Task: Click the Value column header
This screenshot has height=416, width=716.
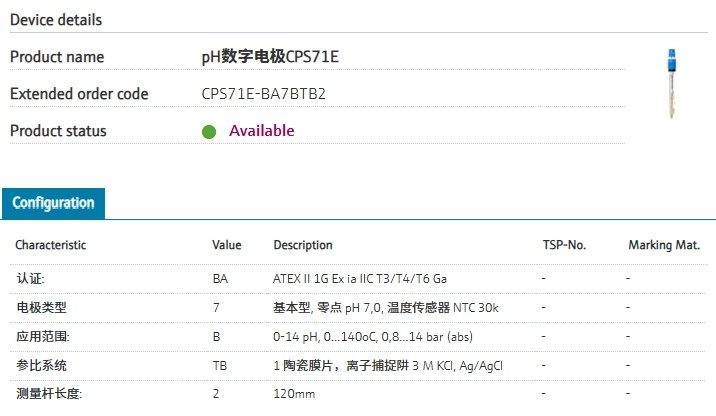Action: (x=227, y=245)
